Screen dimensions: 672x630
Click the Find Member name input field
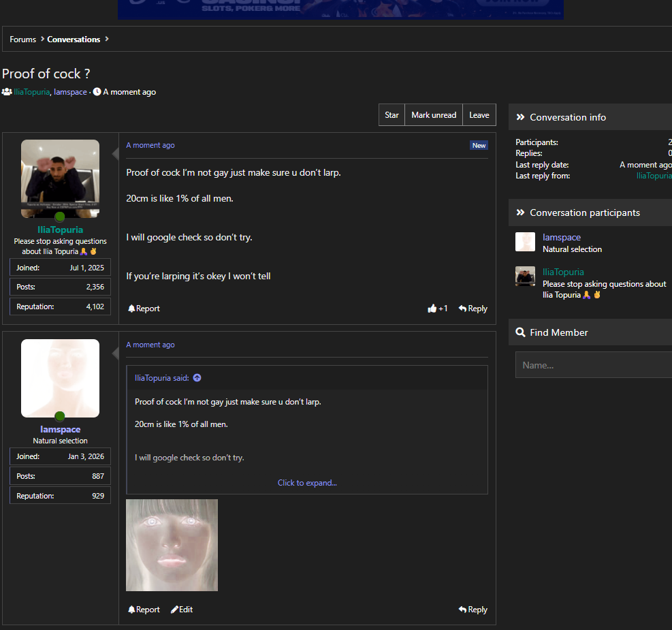(x=594, y=365)
